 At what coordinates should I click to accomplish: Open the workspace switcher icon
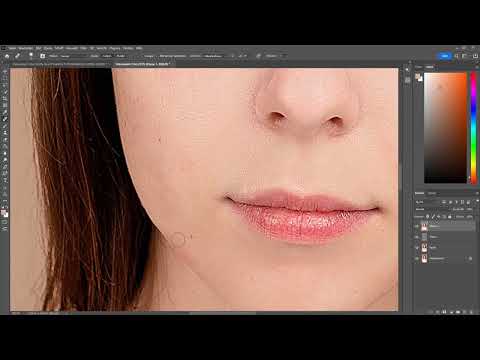(464, 56)
